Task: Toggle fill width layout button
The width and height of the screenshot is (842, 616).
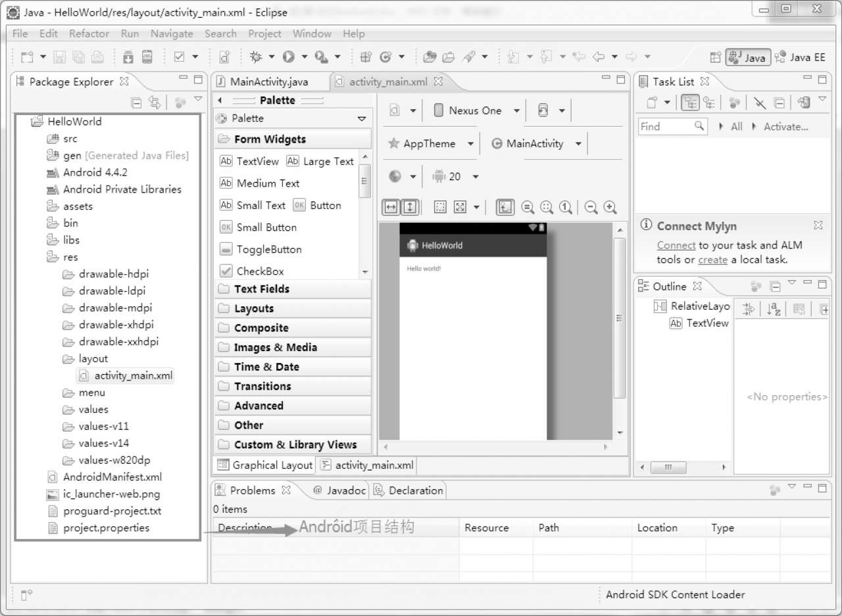Action: (391, 207)
